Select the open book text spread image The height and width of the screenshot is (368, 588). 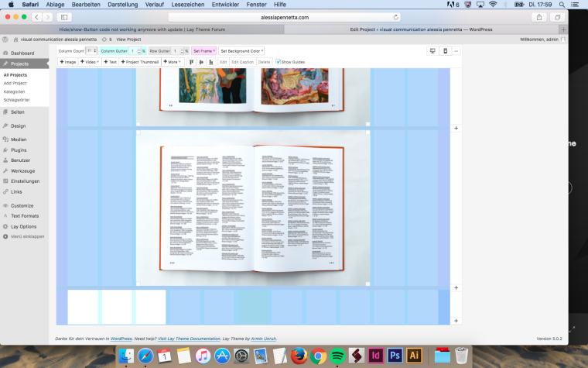252,208
